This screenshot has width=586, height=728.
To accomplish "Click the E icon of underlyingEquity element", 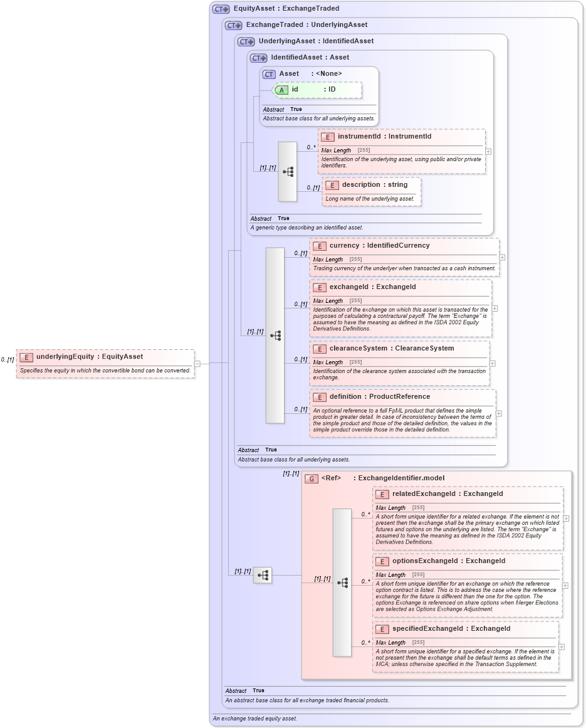I will coord(26,357).
